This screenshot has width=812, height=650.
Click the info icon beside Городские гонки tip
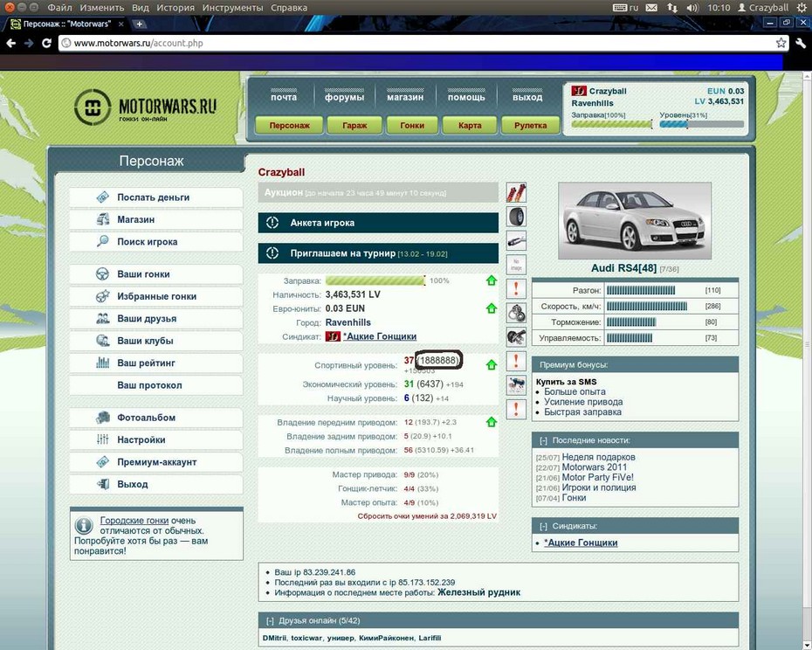(84, 526)
